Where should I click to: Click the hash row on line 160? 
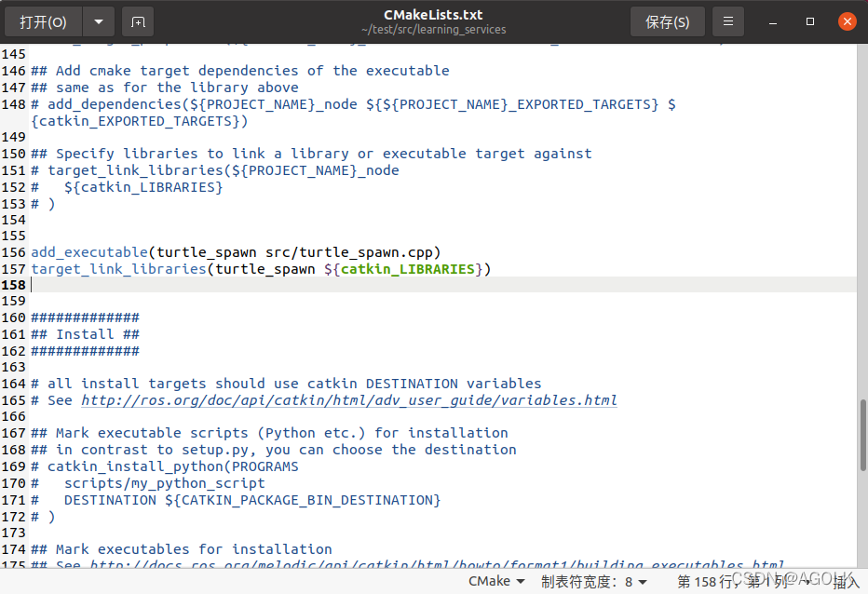(x=86, y=317)
